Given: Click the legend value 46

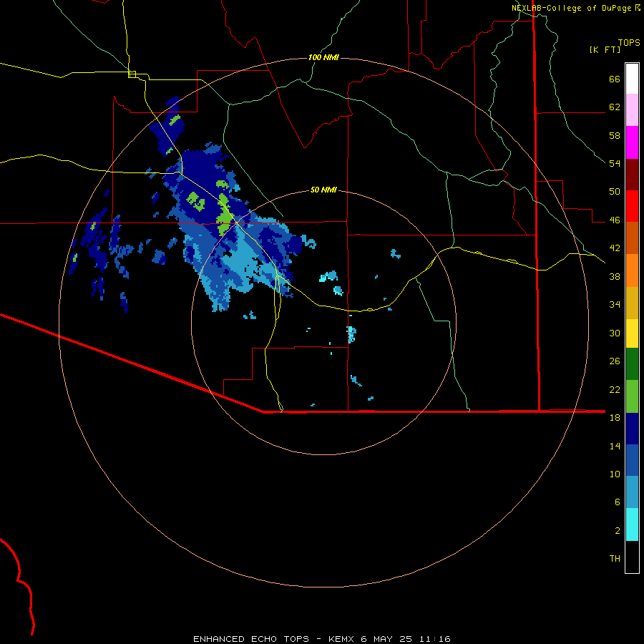Looking at the screenshot, I should (615, 220).
